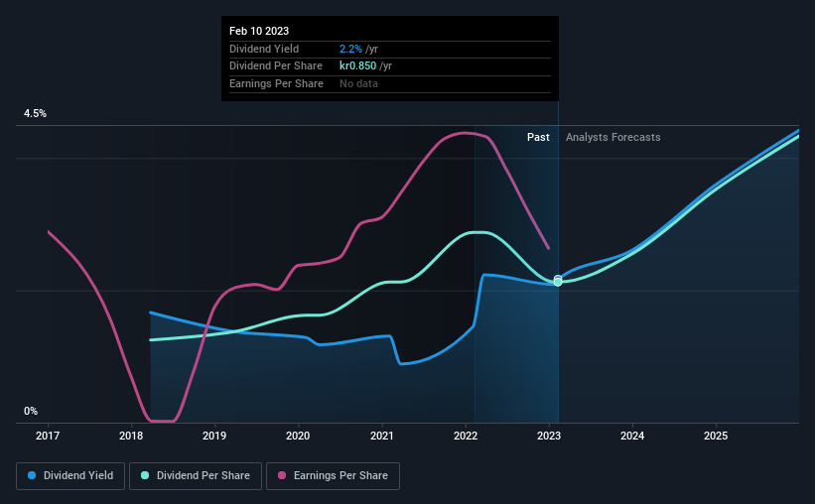Click the 2017 x-axis label
Image resolution: width=815 pixels, height=504 pixels.
(x=48, y=436)
